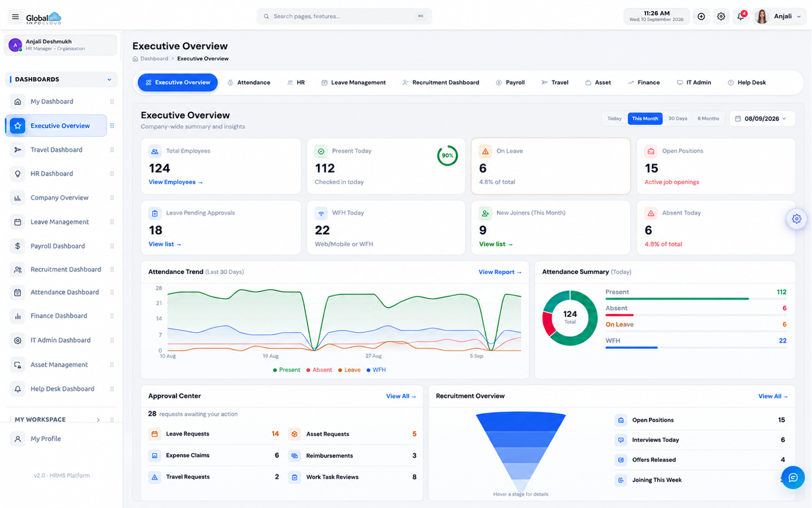Click the plus quick-add icon in header
Image resolution: width=812 pixels, height=508 pixels.
[x=701, y=17]
